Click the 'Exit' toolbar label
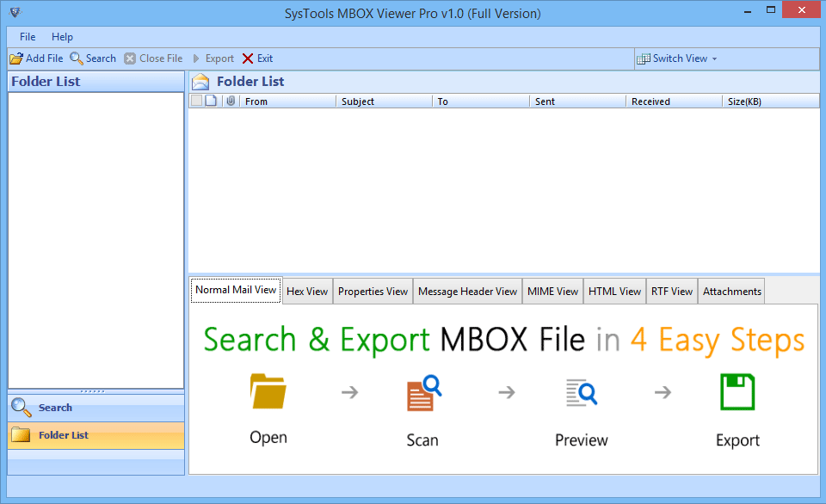 [265, 58]
